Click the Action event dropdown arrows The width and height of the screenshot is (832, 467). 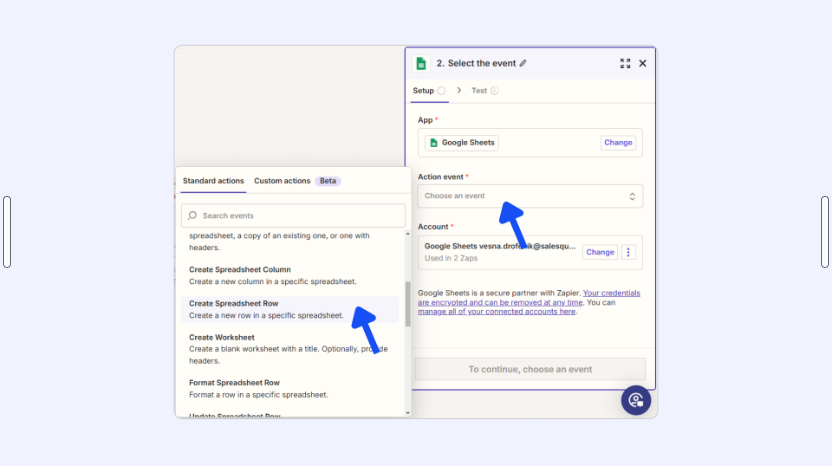point(632,196)
